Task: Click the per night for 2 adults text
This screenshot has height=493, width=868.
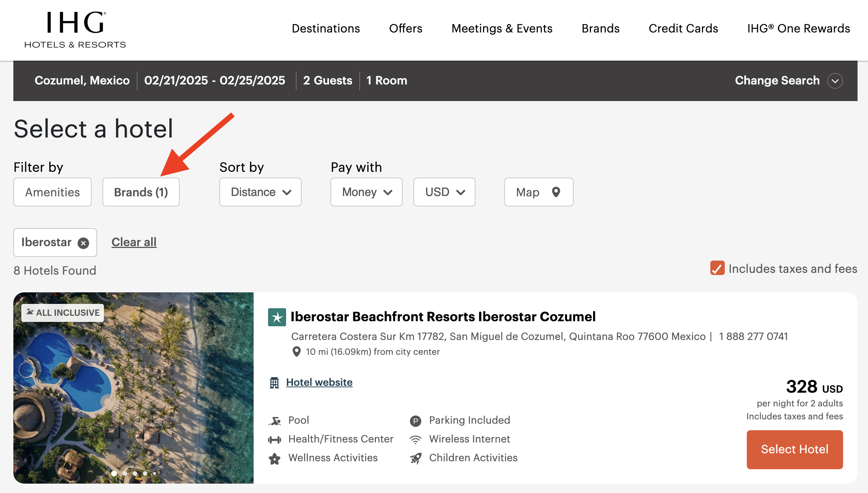Action: [800, 403]
